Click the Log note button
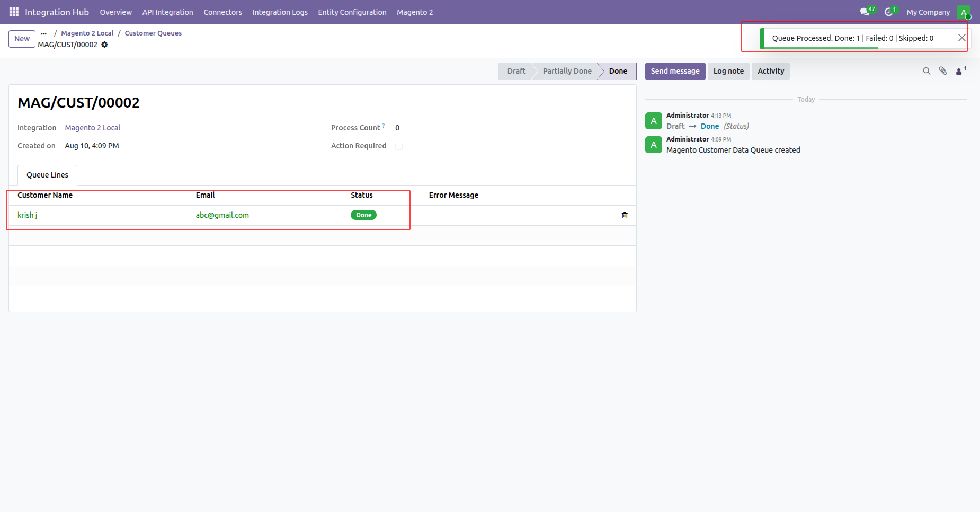The height and width of the screenshot is (512, 980). [728, 71]
